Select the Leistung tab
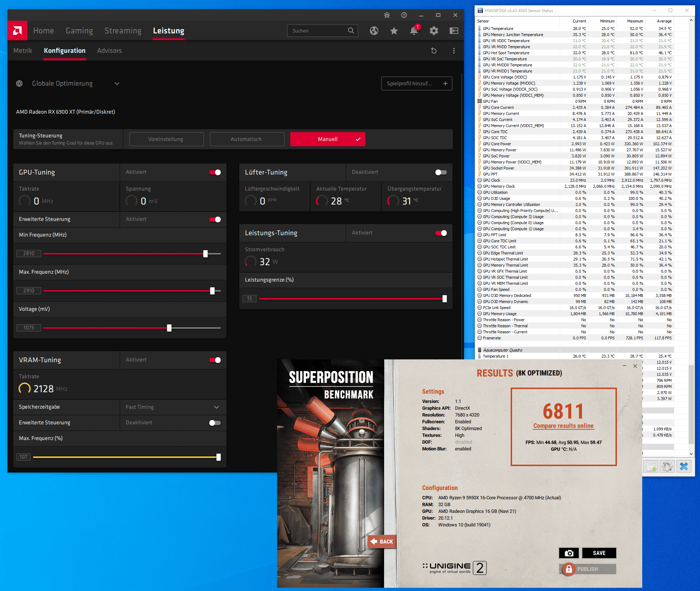700x591 pixels. tap(169, 31)
